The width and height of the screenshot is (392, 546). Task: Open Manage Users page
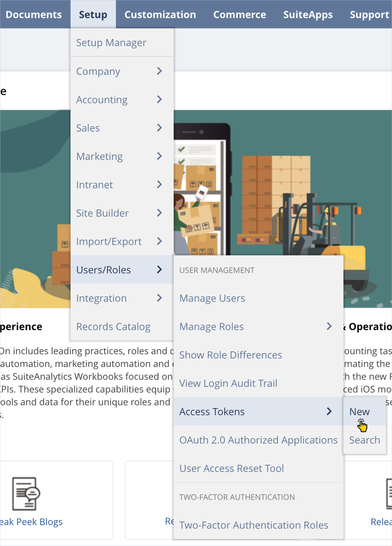(x=212, y=298)
